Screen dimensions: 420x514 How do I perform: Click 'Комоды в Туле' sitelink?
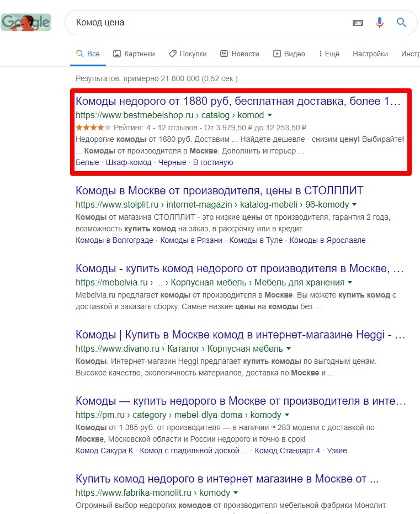tap(256, 240)
